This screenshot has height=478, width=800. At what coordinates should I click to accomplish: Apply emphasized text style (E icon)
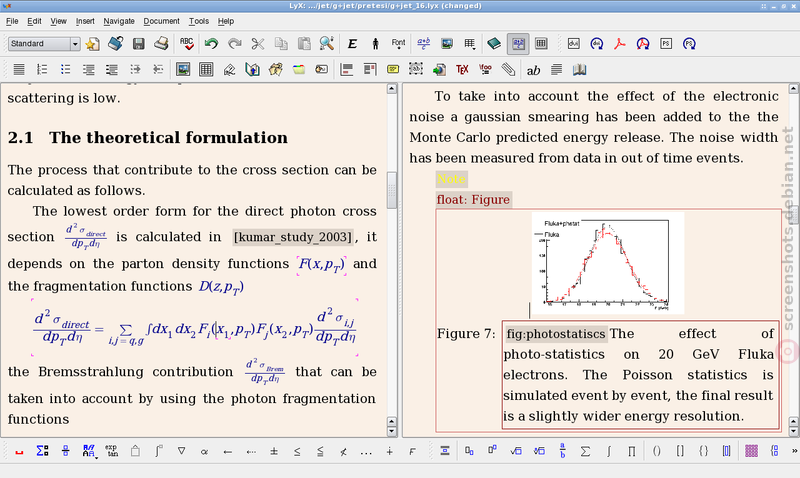352,44
